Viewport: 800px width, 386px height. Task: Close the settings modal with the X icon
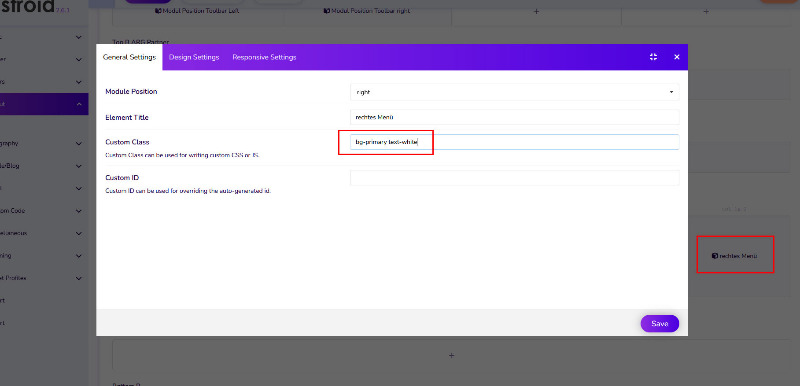point(677,57)
